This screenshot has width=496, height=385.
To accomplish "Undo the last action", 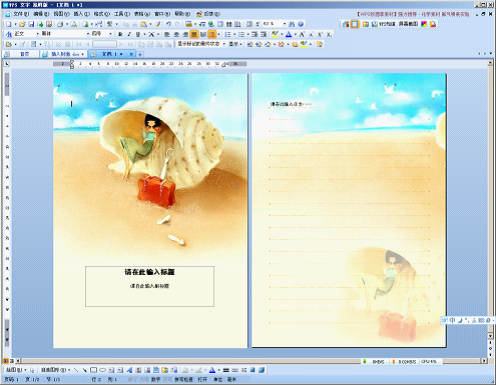I will (168, 24).
